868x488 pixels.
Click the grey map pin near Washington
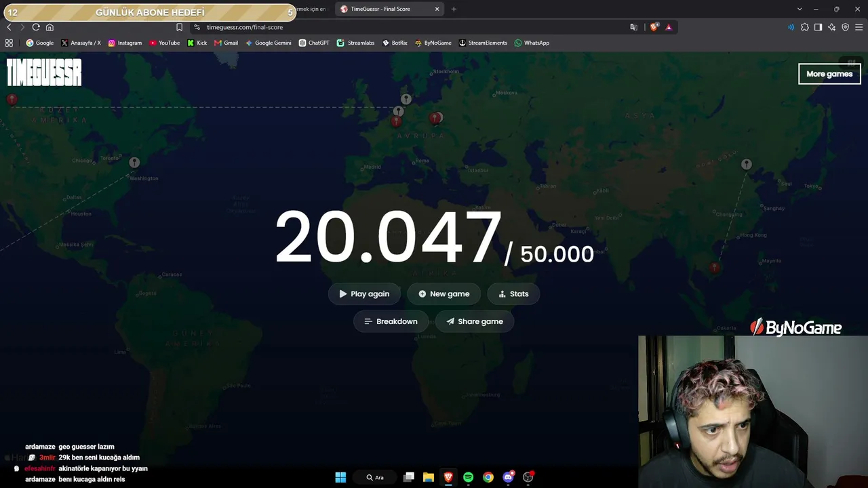click(x=134, y=163)
